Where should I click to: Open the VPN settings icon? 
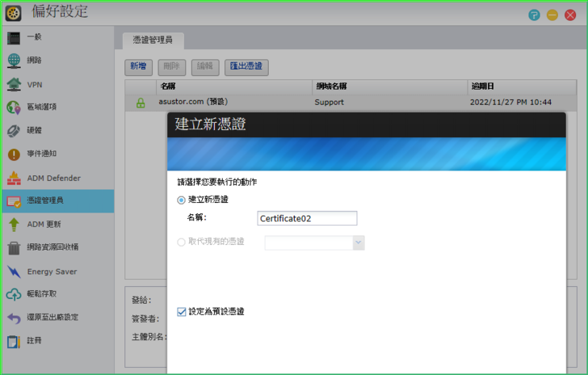point(14,84)
